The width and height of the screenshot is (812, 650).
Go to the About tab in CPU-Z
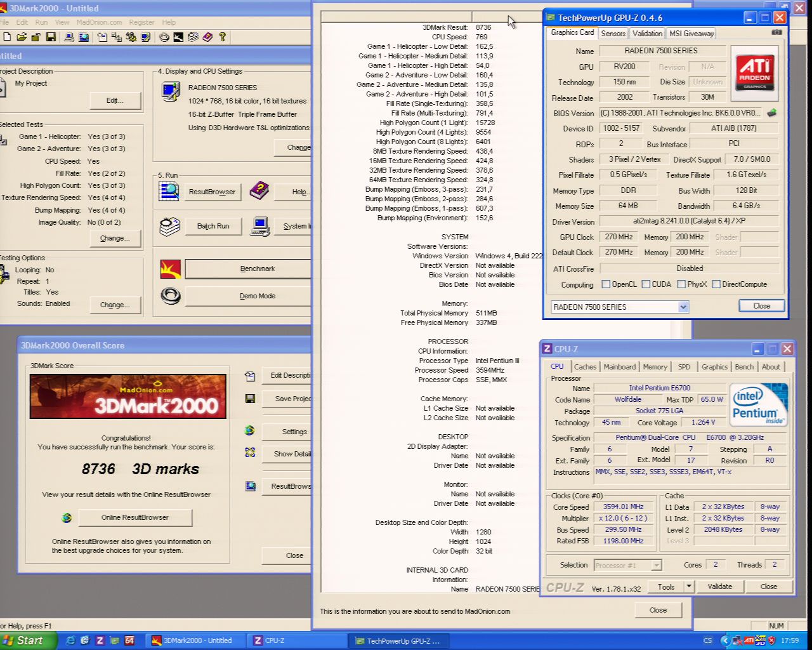click(x=771, y=367)
